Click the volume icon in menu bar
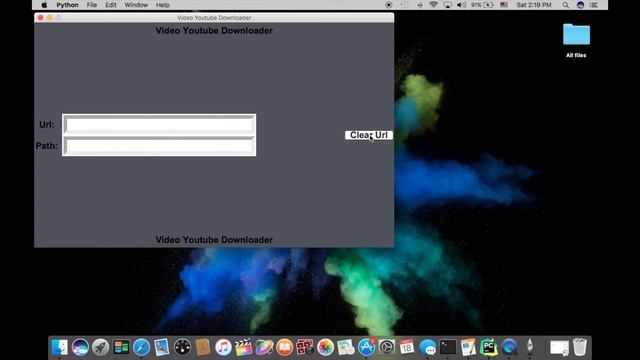Viewport: 640px width, 360px height. click(x=461, y=5)
